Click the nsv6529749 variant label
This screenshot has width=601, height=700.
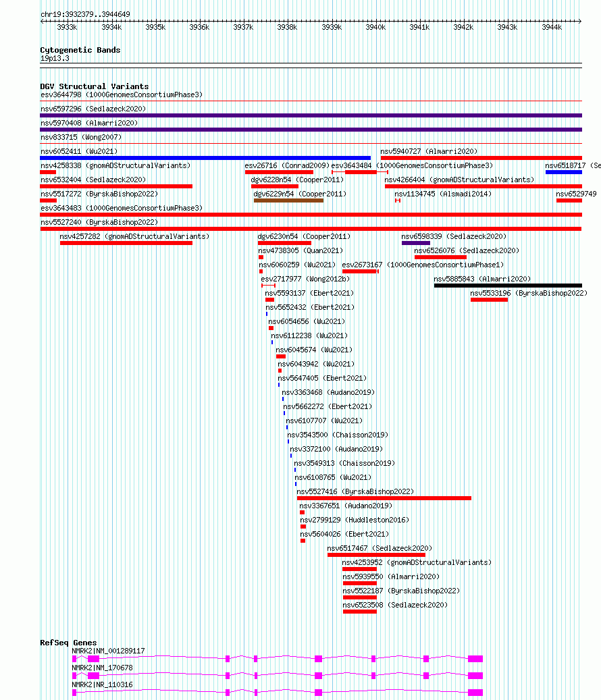pos(576,194)
